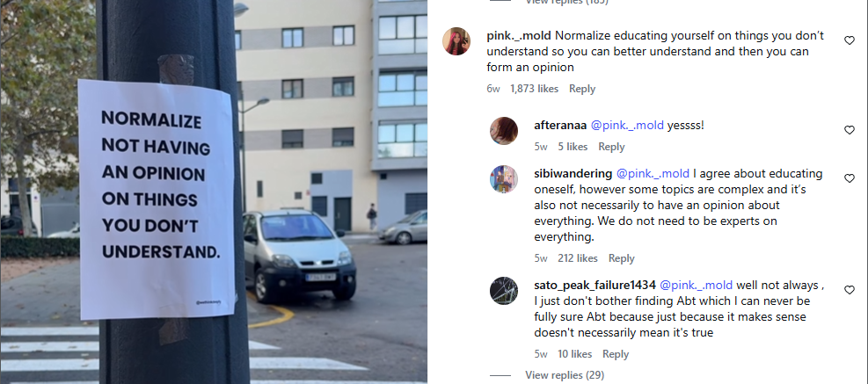Reply to sato_peak_failure1434's comment
The width and height of the screenshot is (868, 384).
tap(616, 354)
